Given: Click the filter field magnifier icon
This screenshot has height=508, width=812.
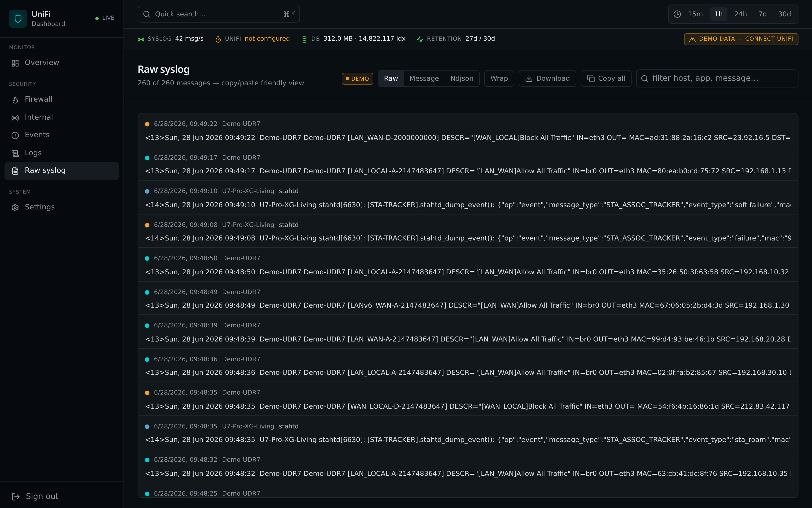Looking at the screenshot, I should pyautogui.click(x=644, y=78).
